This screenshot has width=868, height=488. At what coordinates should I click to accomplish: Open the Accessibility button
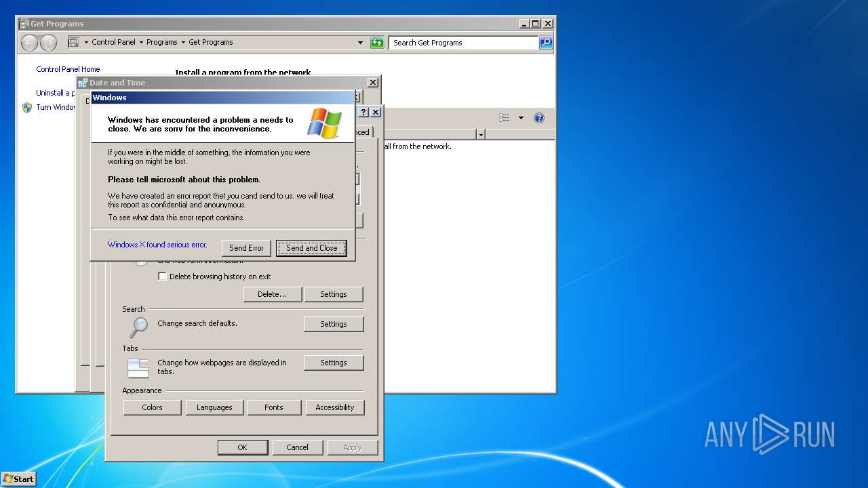tap(335, 407)
